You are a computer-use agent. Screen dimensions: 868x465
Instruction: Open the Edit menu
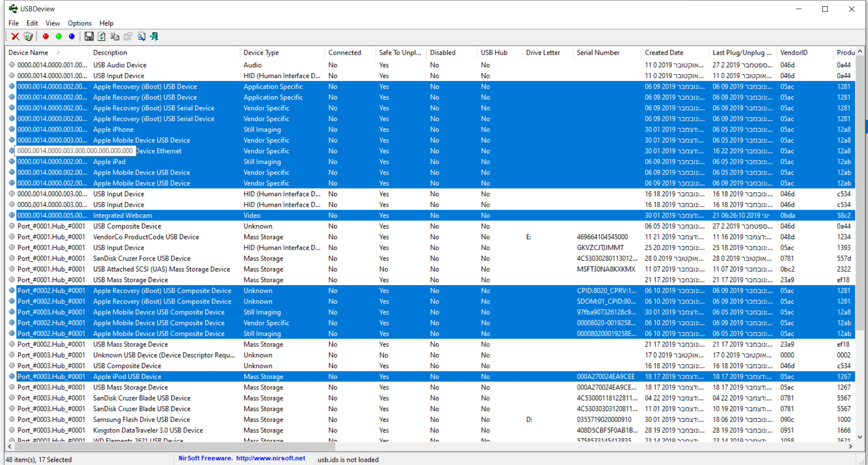[x=32, y=23]
